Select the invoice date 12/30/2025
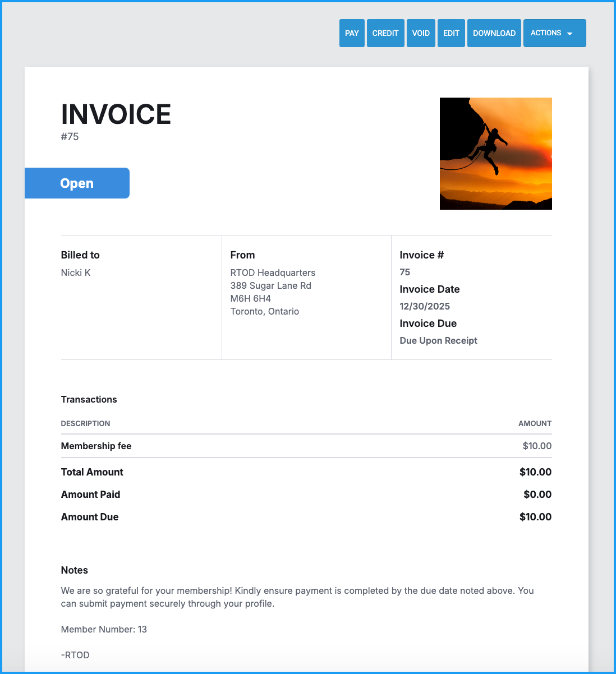The width and height of the screenshot is (616, 674). [425, 306]
